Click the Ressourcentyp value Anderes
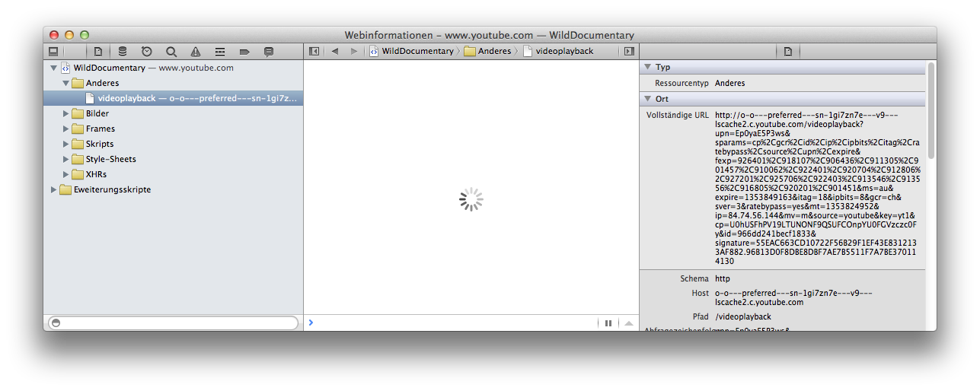Screen dimensions: 980x391 click(729, 83)
